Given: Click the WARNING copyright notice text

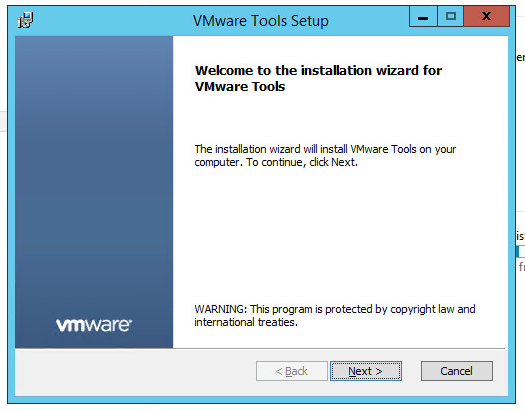Looking at the screenshot, I should (x=335, y=315).
